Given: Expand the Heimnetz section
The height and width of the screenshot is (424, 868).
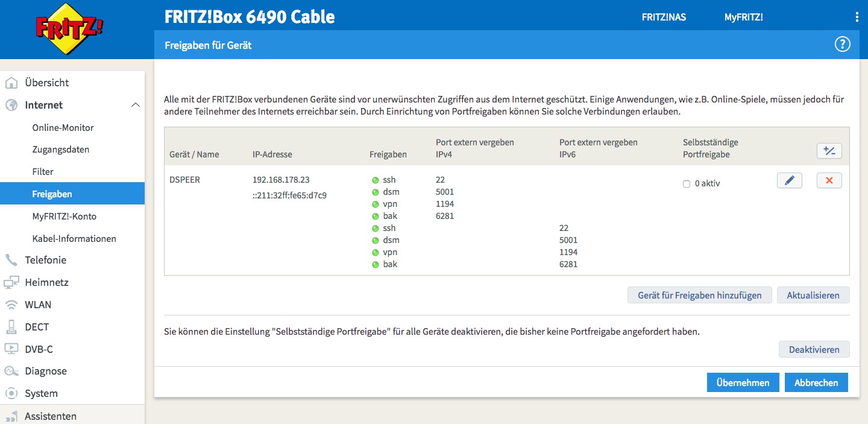Looking at the screenshot, I should 46,282.
